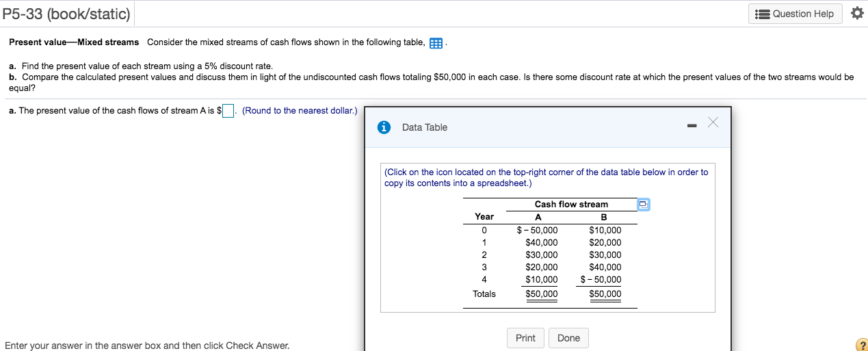Click the 'Round to the nearest dollar' note
This screenshot has height=351, width=868.
coord(300,111)
